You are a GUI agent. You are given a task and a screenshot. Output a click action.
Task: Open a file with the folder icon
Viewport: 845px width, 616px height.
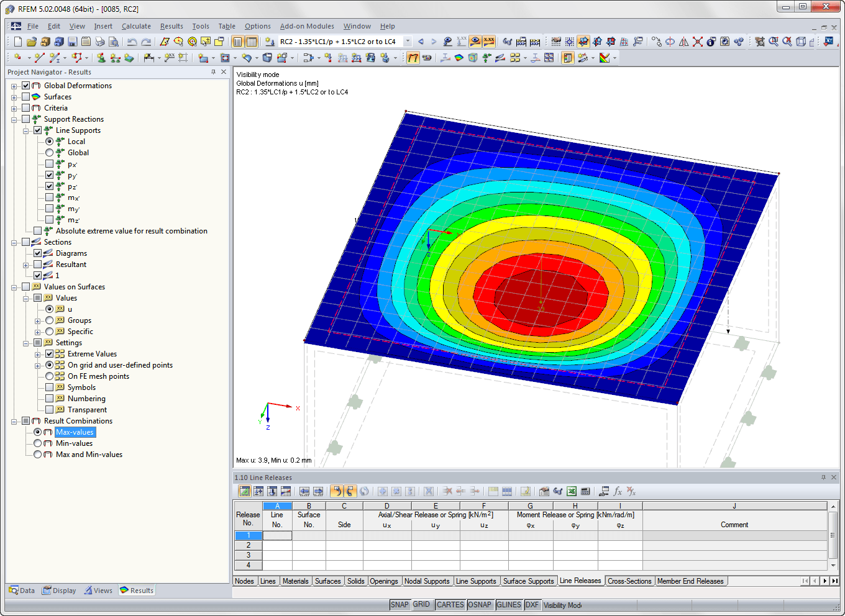(x=32, y=42)
